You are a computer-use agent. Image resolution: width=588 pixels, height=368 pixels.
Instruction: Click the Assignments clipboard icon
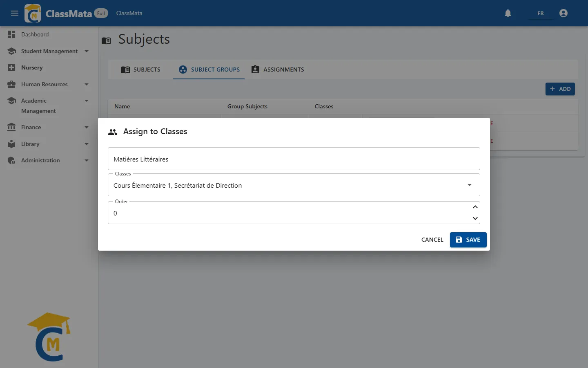click(x=255, y=70)
